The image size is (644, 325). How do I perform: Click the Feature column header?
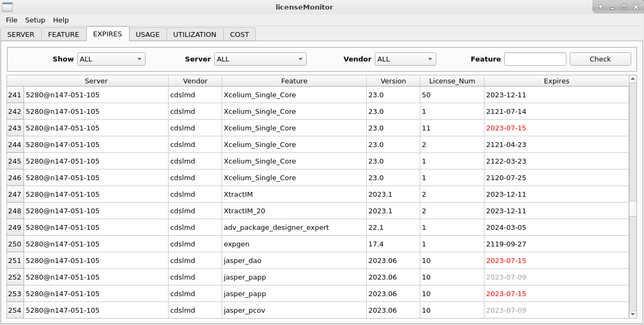(294, 81)
